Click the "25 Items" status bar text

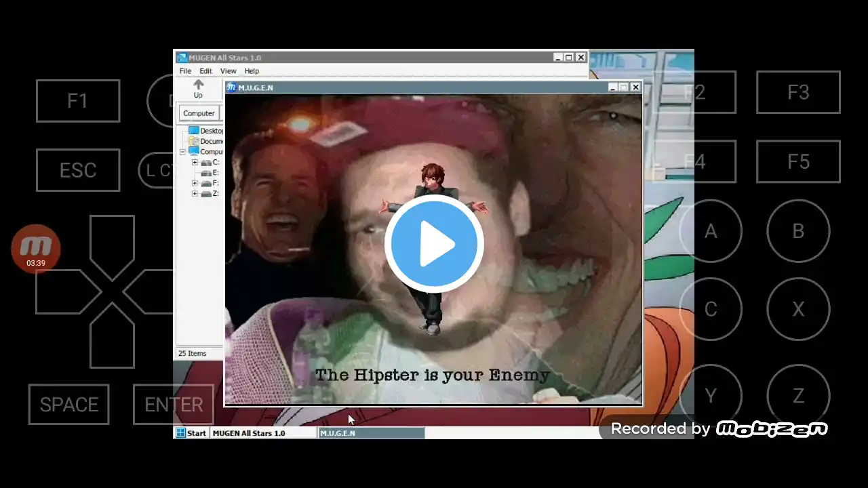[192, 353]
